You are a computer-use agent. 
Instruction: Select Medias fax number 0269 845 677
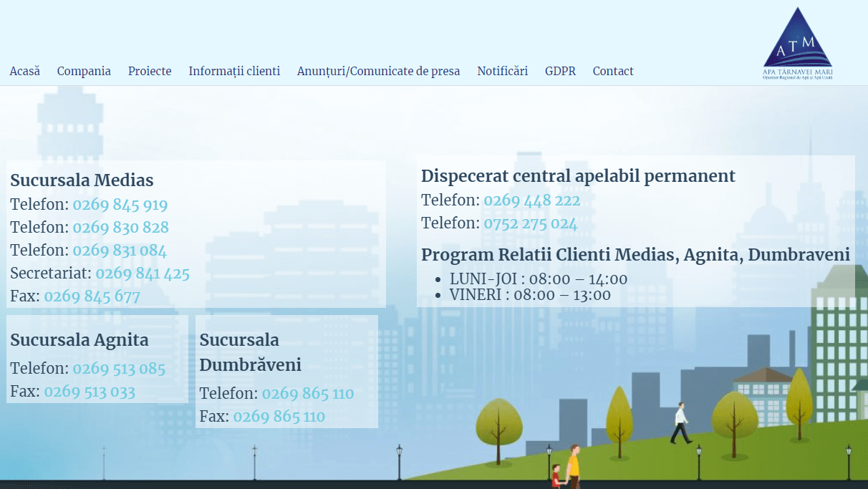coord(92,296)
